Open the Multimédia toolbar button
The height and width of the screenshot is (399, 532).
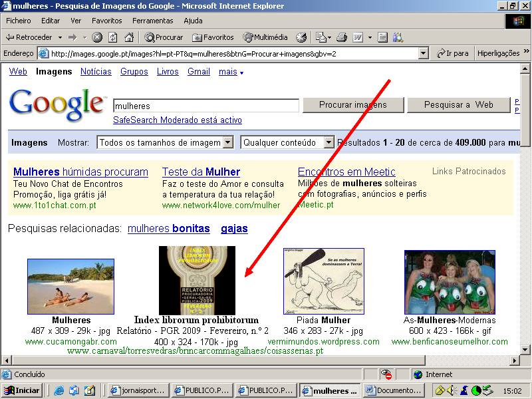[265, 37]
